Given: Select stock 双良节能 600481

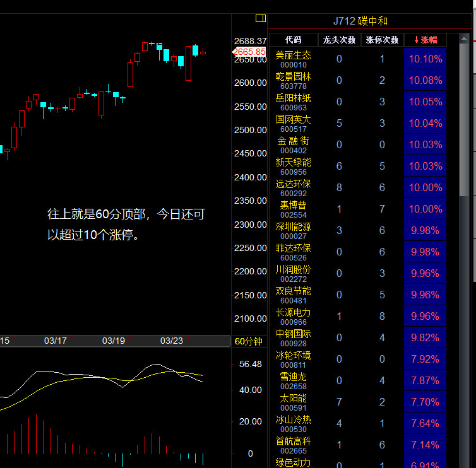Looking at the screenshot, I should [x=294, y=295].
